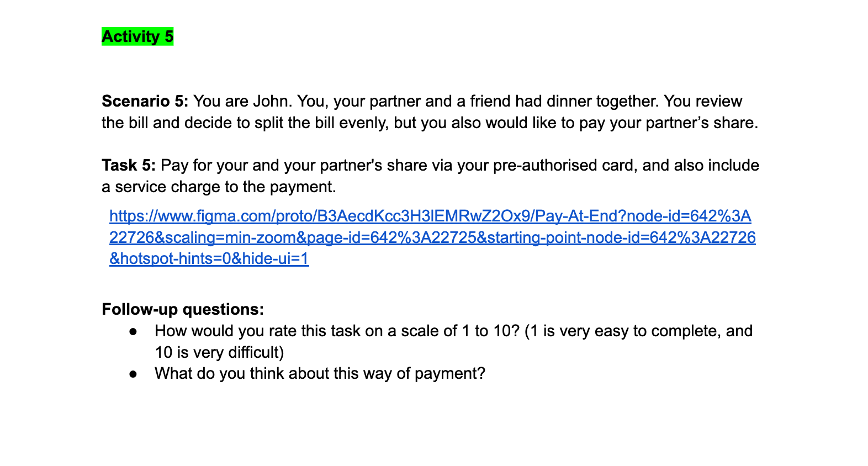
Task: Click the phrase pay your partner's share
Action: click(668, 123)
